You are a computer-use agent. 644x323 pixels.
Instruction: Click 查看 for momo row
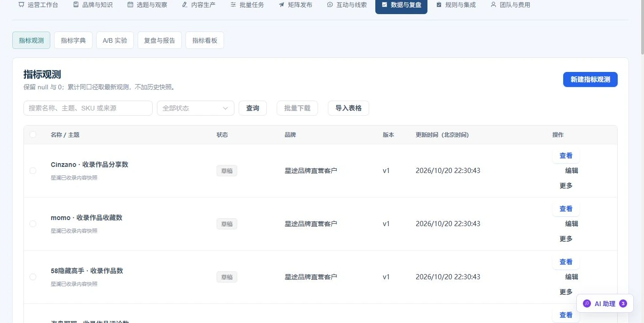click(x=566, y=209)
